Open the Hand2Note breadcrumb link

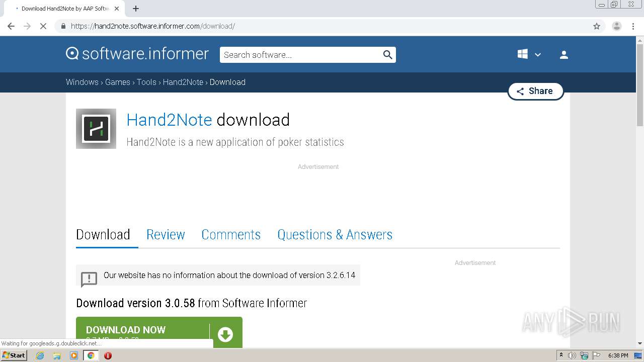[x=183, y=82]
